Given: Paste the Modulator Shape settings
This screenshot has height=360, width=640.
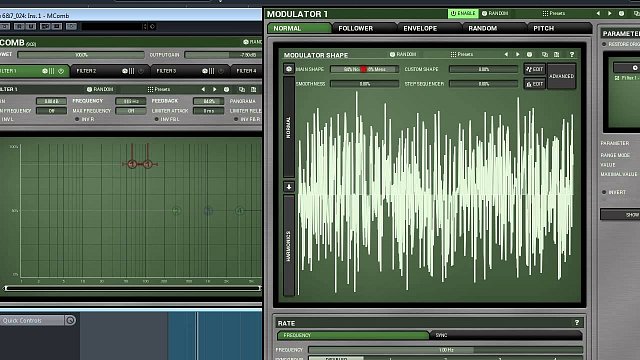Looking at the screenshot, I should pyautogui.click(x=556, y=54).
